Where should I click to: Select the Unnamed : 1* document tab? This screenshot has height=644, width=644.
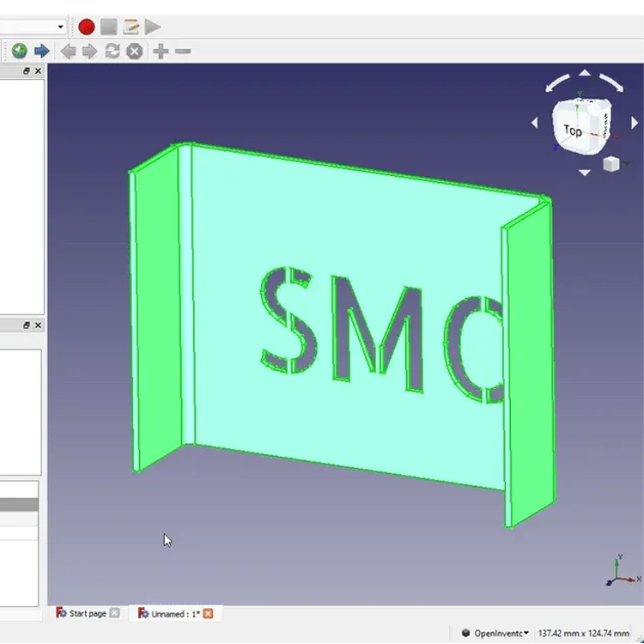[x=174, y=613]
